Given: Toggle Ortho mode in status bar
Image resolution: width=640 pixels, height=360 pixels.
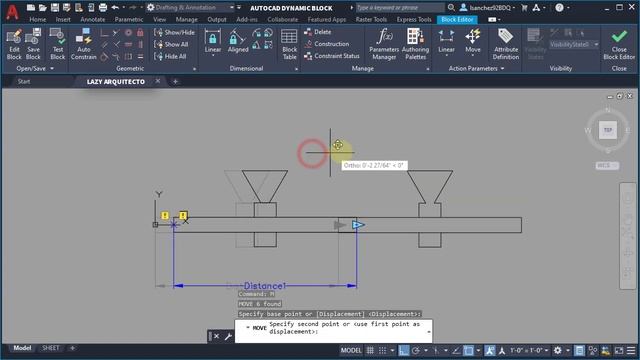Looking at the screenshot, I should click(404, 350).
